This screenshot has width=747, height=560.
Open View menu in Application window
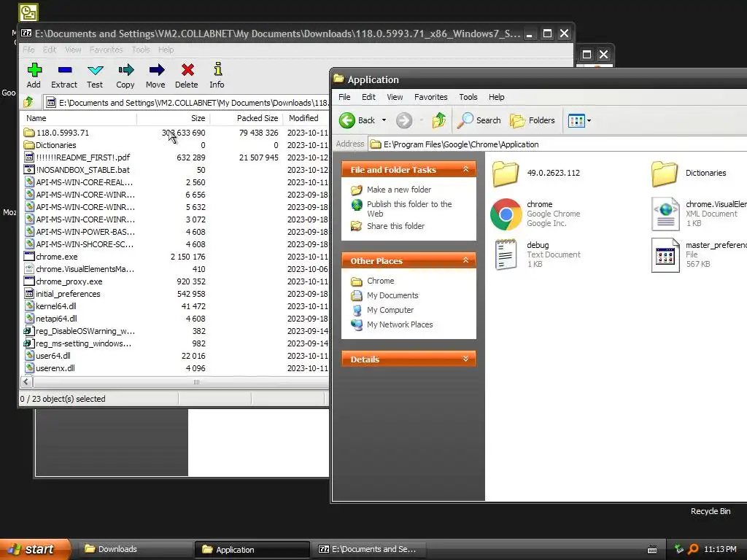point(395,97)
